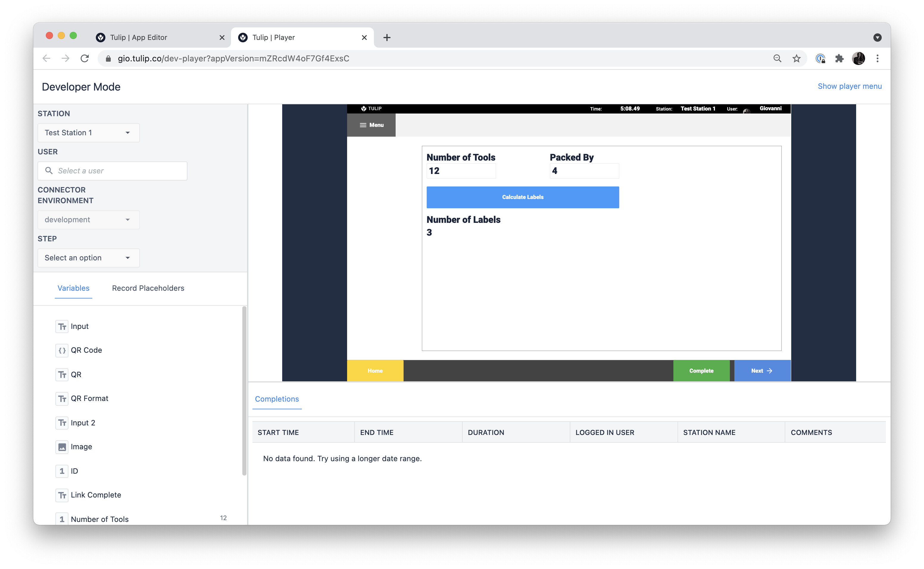The image size is (924, 569).
Task: Click the text icon next to QR
Action: pyautogui.click(x=62, y=374)
